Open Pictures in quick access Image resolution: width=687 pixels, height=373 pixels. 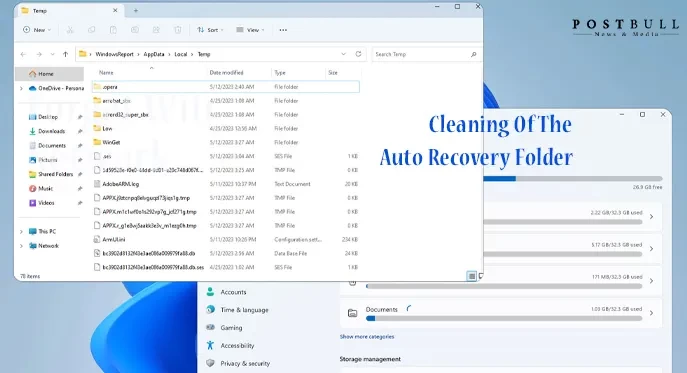point(48,160)
